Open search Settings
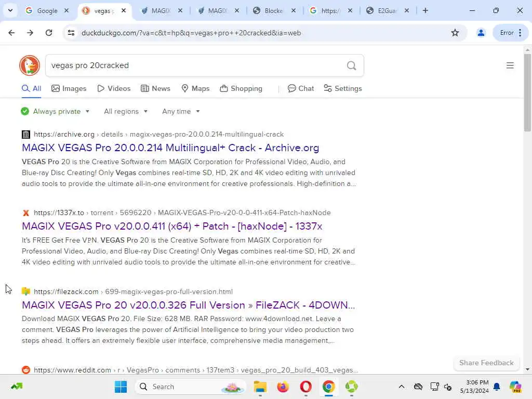532x399 pixels. (x=343, y=88)
